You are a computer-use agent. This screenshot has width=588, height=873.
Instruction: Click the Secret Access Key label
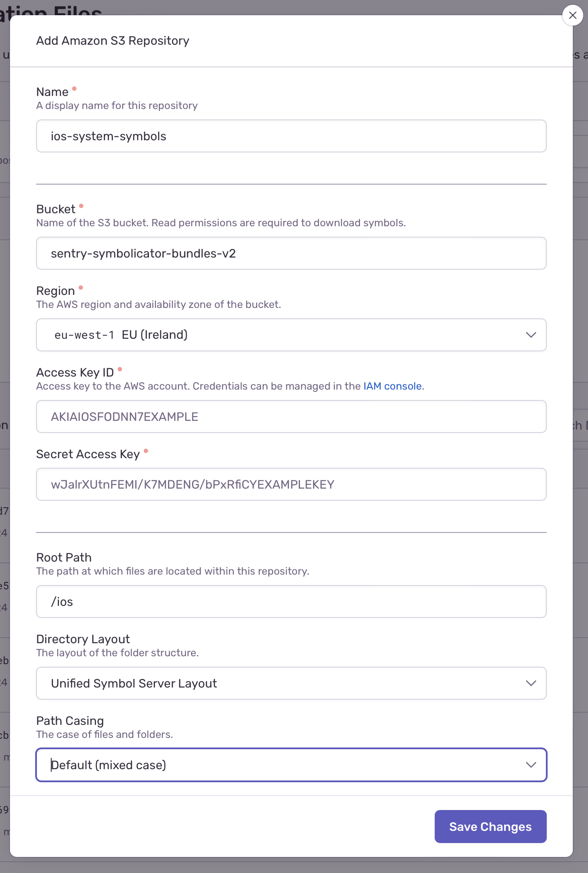(88, 454)
